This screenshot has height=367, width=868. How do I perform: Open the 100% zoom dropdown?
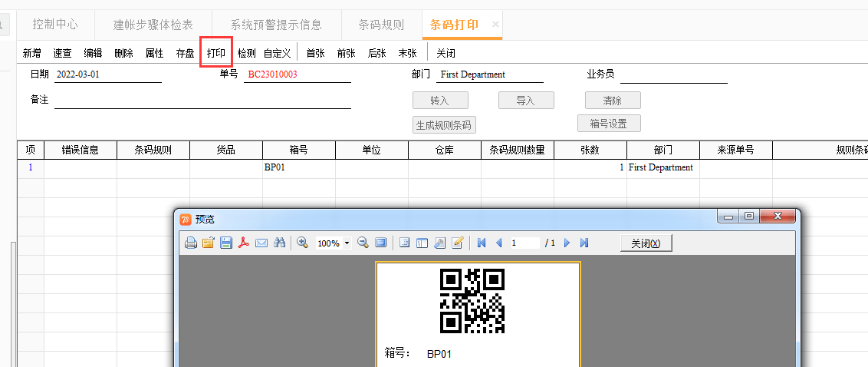[347, 243]
